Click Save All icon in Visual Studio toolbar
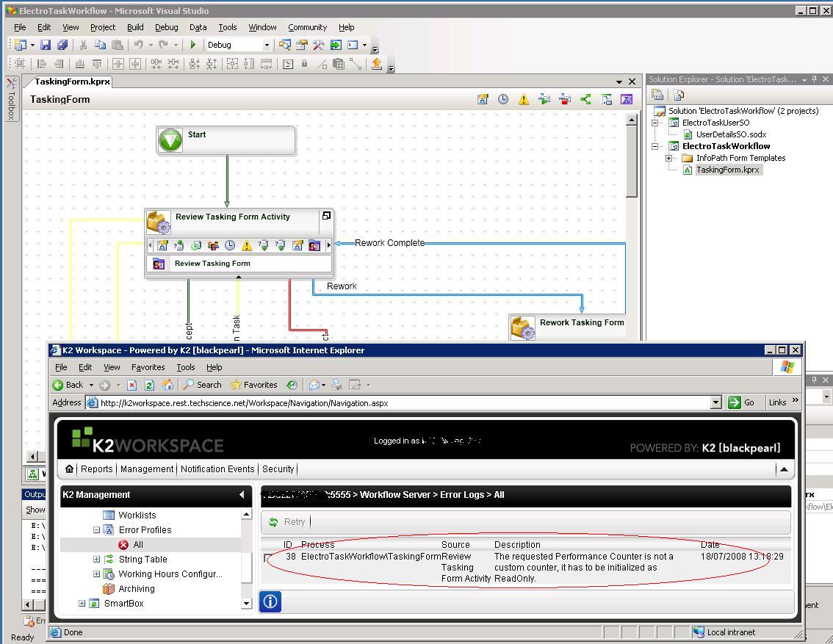The width and height of the screenshot is (833, 644). tap(62, 45)
